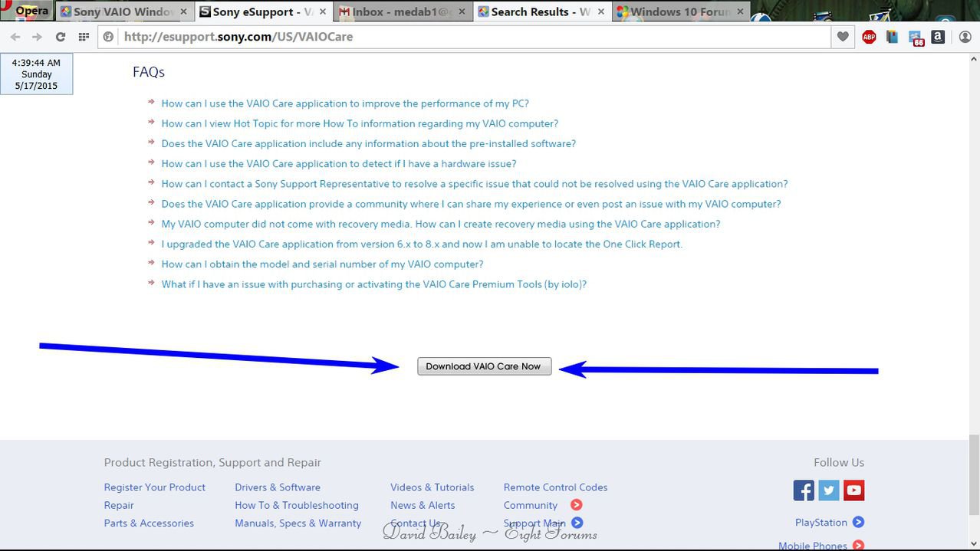Open the FAQ about creating recovery media
980x551 pixels.
pos(440,224)
